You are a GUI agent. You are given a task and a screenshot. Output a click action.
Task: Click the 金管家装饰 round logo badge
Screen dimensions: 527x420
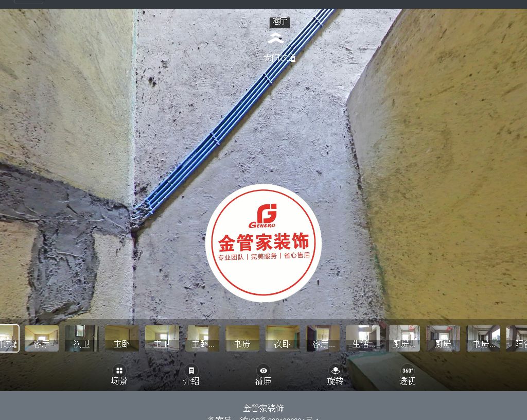pyautogui.click(x=263, y=242)
